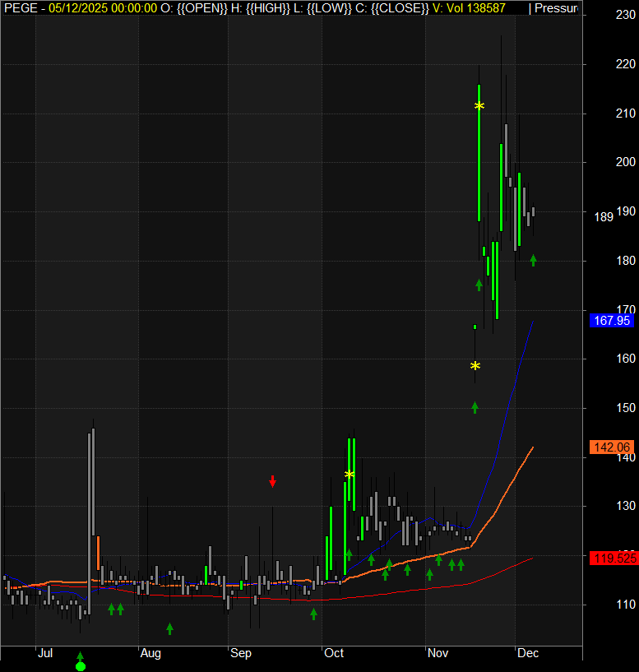Image resolution: width=639 pixels, height=672 pixels.
Task: Click the green arrow just above the green circle
Action: (x=80, y=656)
